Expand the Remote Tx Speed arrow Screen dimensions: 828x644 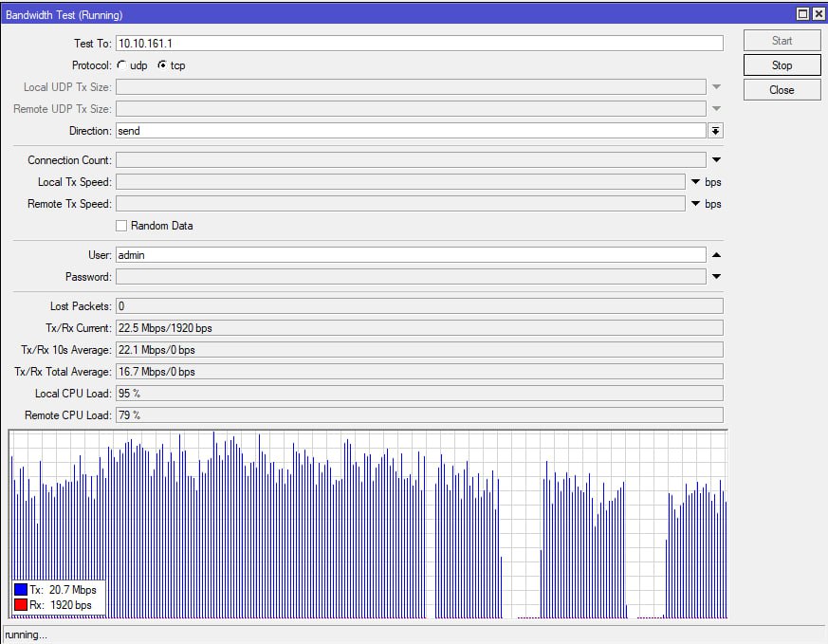click(x=695, y=204)
